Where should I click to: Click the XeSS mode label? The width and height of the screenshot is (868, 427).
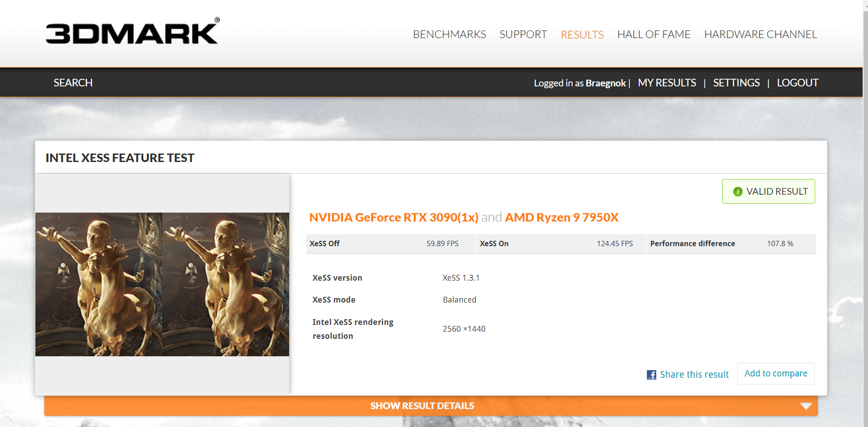coord(334,300)
